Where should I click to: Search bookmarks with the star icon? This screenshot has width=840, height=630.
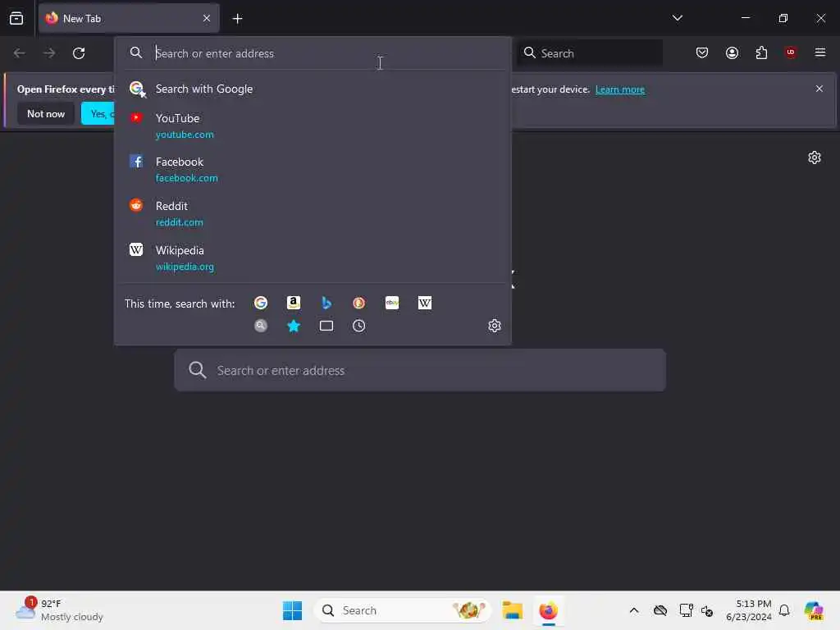294,326
